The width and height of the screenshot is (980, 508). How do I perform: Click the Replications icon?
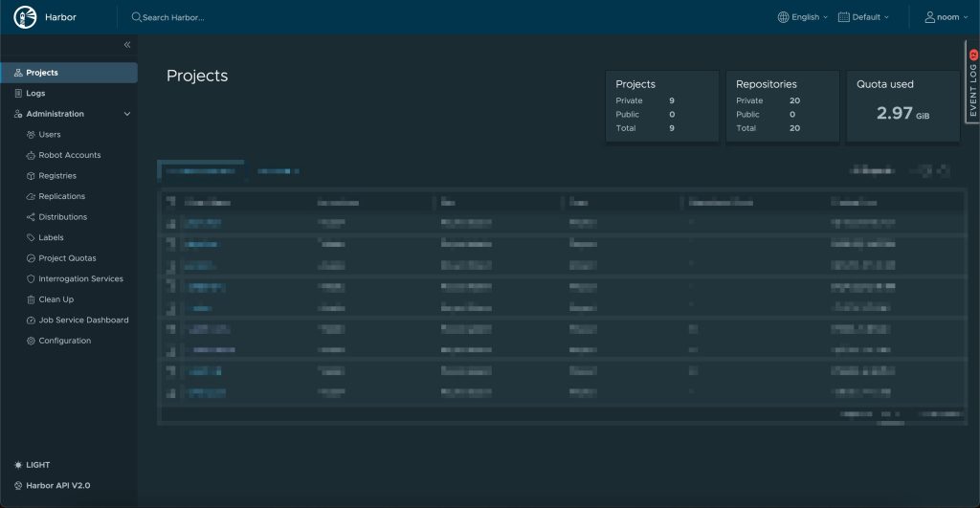point(31,196)
